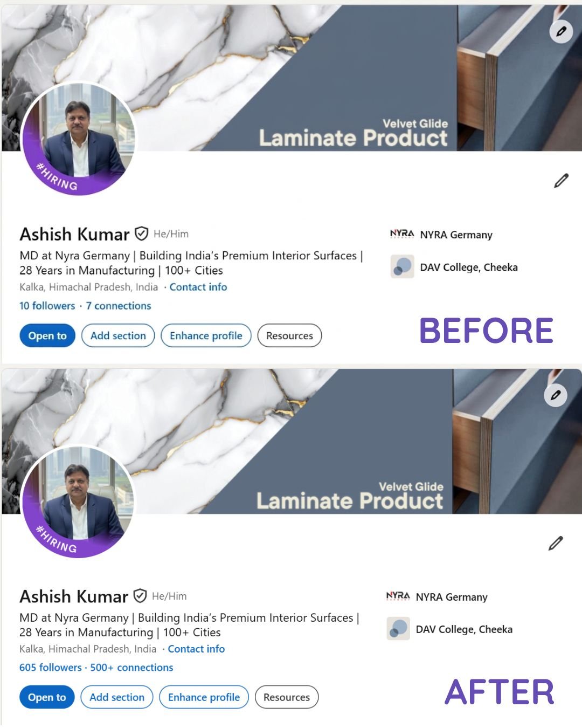The width and height of the screenshot is (582, 728).
Task: Click NYRA logo icon in BEFORE profile
Action: tap(402, 233)
